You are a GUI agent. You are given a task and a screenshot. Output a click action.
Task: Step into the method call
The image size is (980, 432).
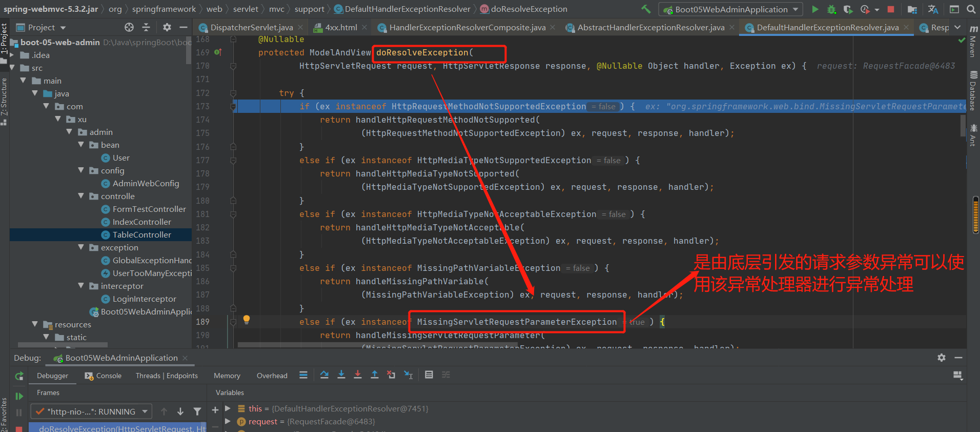coord(341,375)
